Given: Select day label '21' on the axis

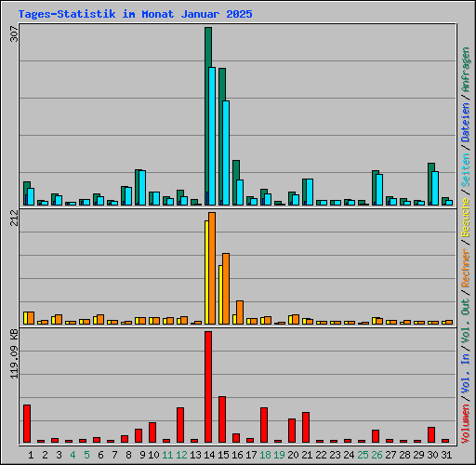Looking at the screenshot, I should [x=307, y=455].
